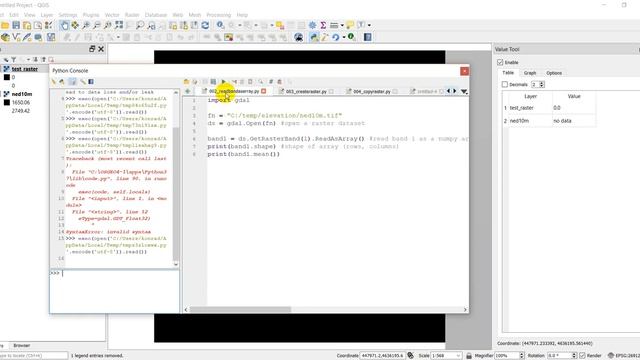Open the Processing menu

pos(218,15)
